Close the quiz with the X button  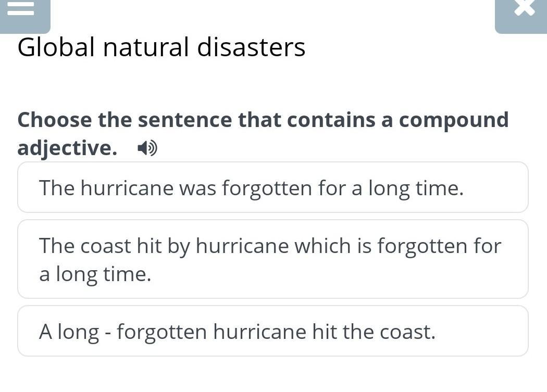coord(524,9)
